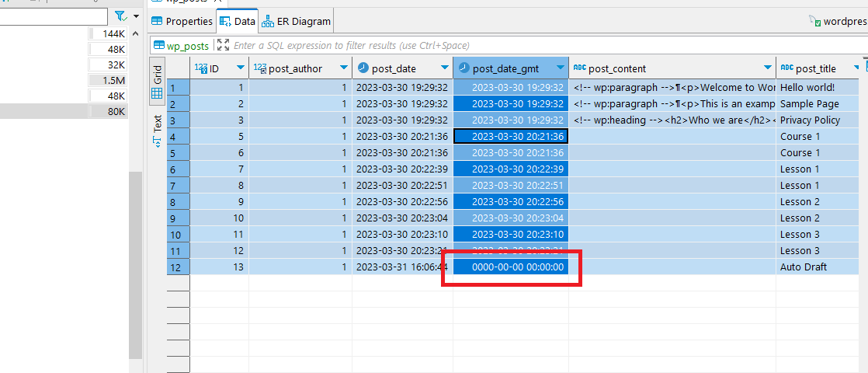Select row number 12 header

(x=179, y=267)
